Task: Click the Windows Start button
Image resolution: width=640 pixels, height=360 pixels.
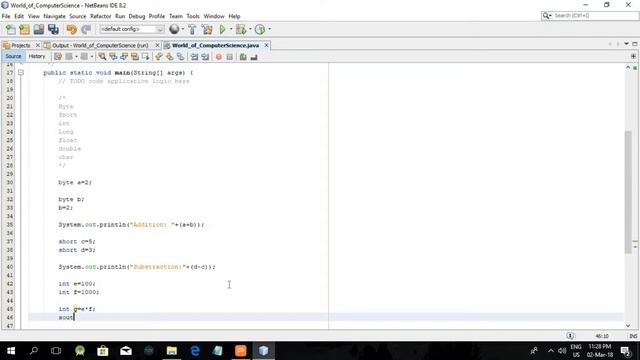Action: click(x=11, y=351)
